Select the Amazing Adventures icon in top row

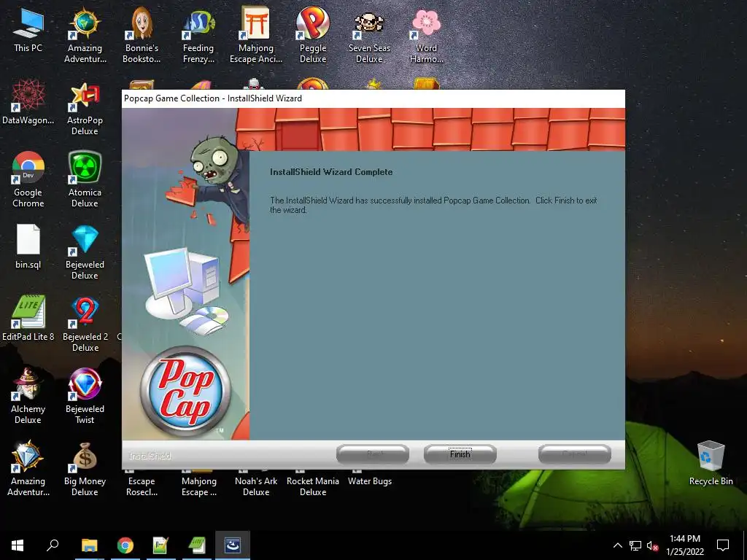click(x=85, y=35)
